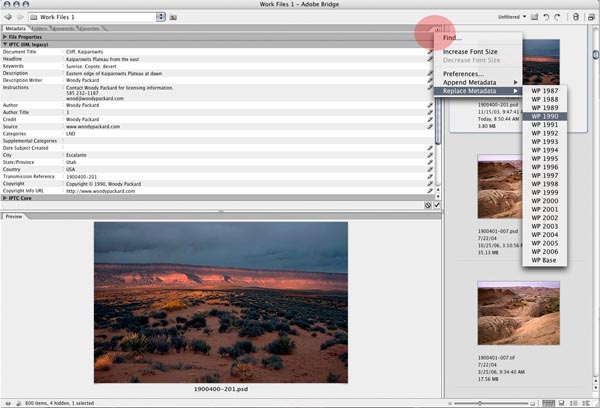Select WP 1990 metadata template

pos(544,116)
